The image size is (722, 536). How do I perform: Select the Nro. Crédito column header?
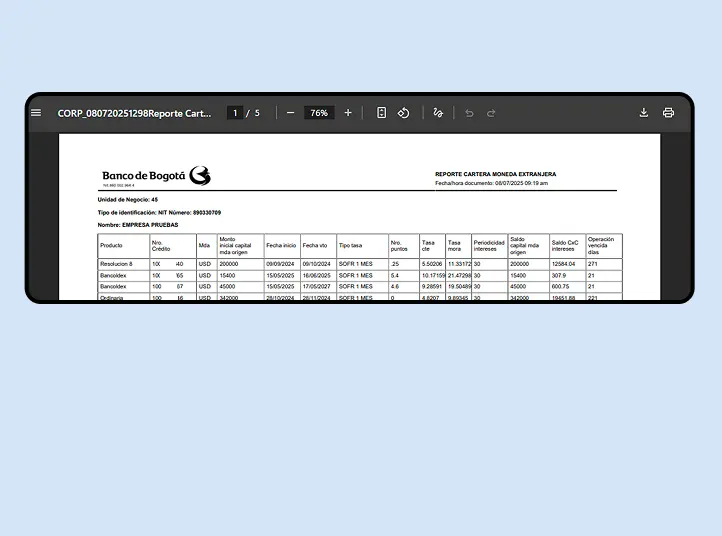pyautogui.click(x=173, y=246)
